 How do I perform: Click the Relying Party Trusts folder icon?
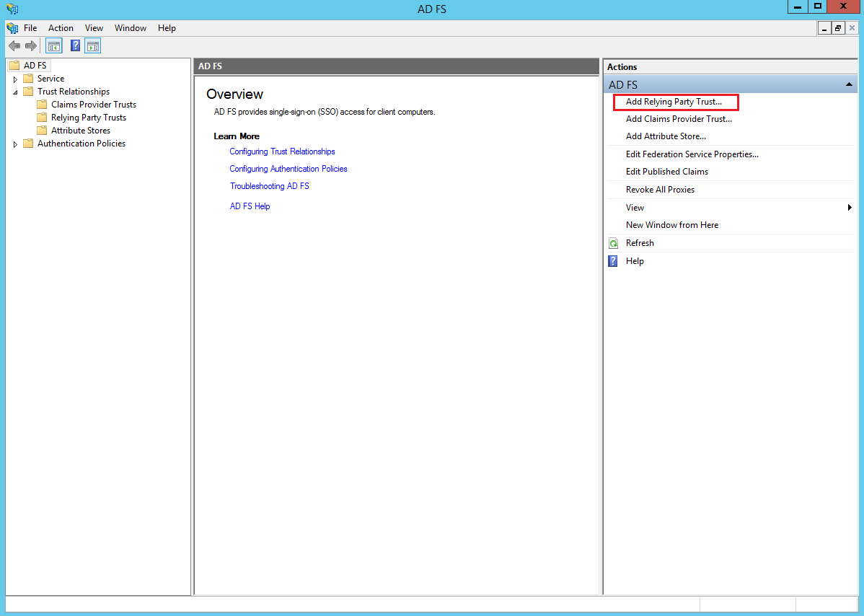42,118
